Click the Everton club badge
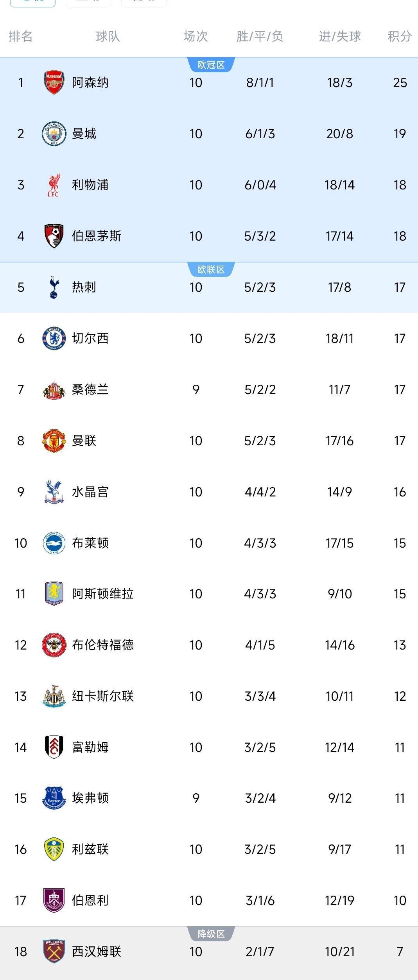Image resolution: width=418 pixels, height=980 pixels. [54, 798]
